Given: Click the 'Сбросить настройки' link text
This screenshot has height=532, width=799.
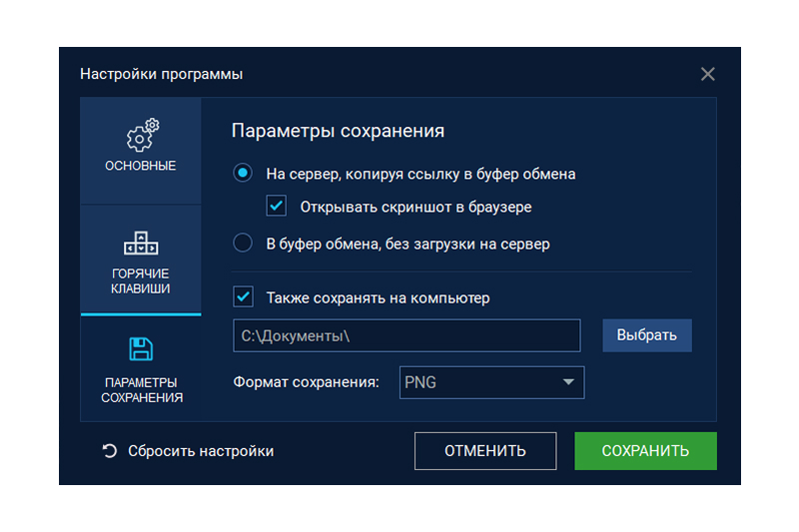Looking at the screenshot, I should point(201,451).
